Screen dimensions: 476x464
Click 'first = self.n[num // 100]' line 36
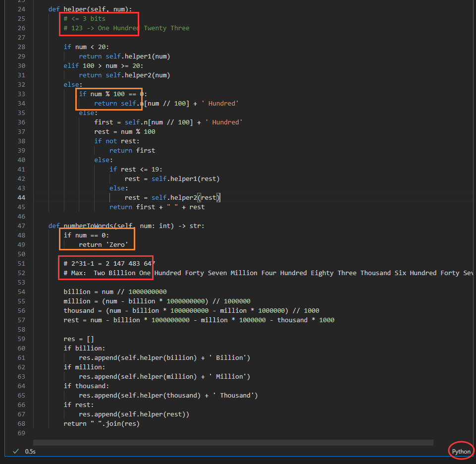point(168,122)
